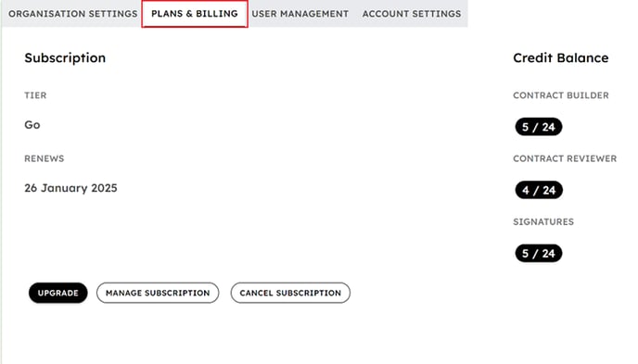Click the Credit Balance heading
Viewport: 638px width, 364px height.
pyautogui.click(x=561, y=58)
